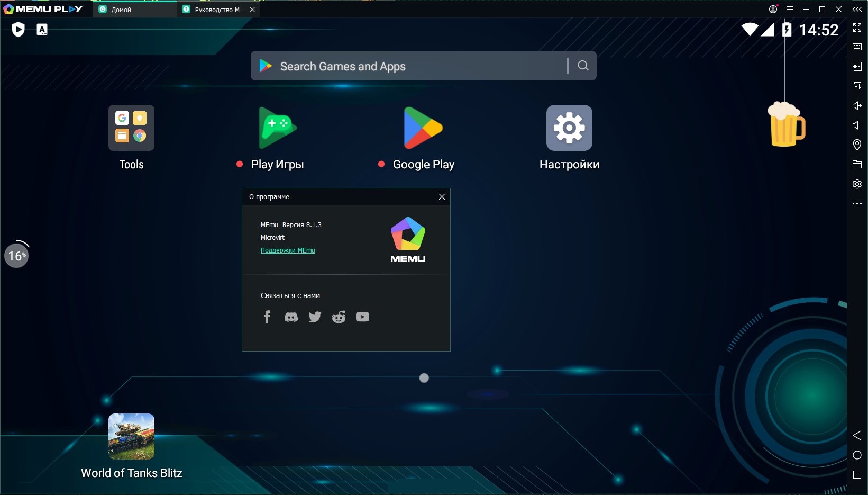Click the Search Games and Apps field
This screenshot has height=495, width=868.
(x=423, y=66)
